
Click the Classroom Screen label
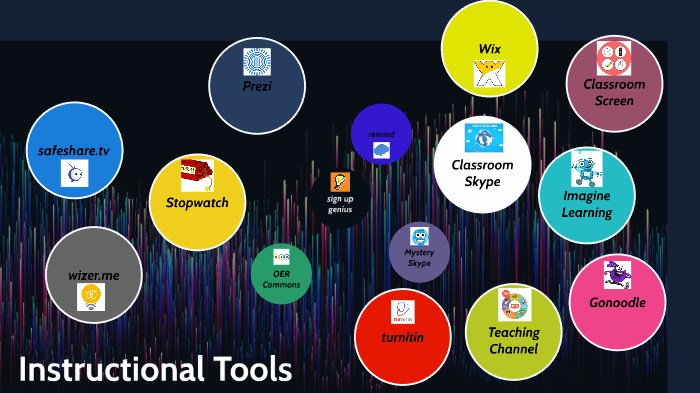[614, 92]
